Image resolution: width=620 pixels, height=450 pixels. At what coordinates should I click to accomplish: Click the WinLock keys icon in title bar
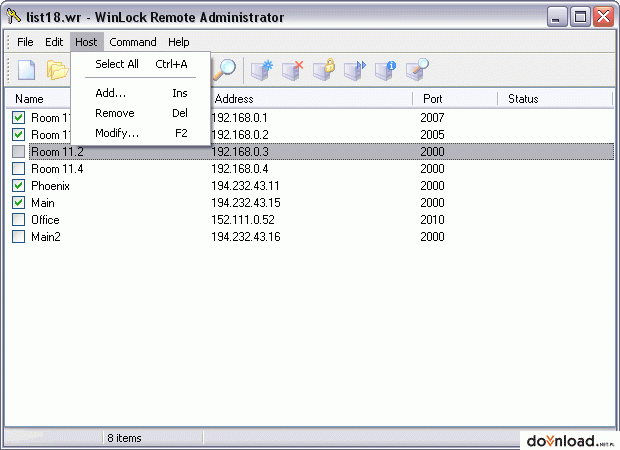(x=13, y=16)
